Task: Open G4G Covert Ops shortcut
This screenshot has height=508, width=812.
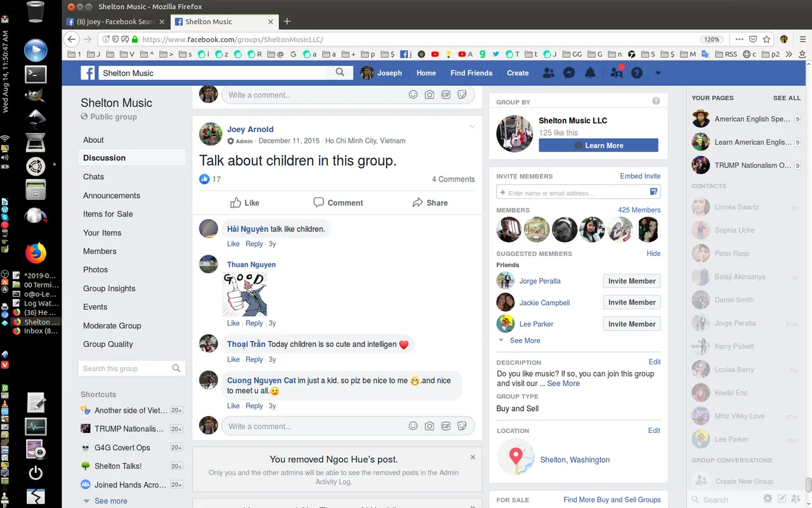Action: tap(122, 448)
